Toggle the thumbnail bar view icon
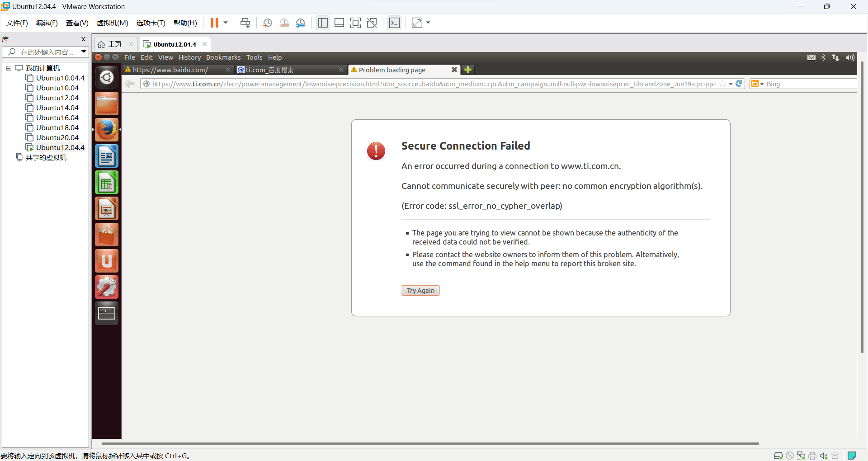The image size is (868, 461). [339, 23]
